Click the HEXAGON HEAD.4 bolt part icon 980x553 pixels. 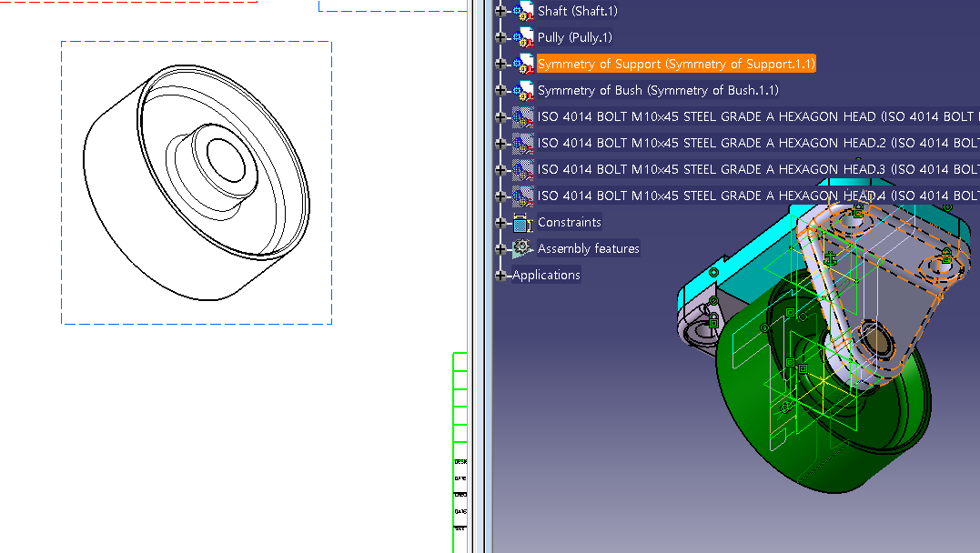[x=523, y=196]
